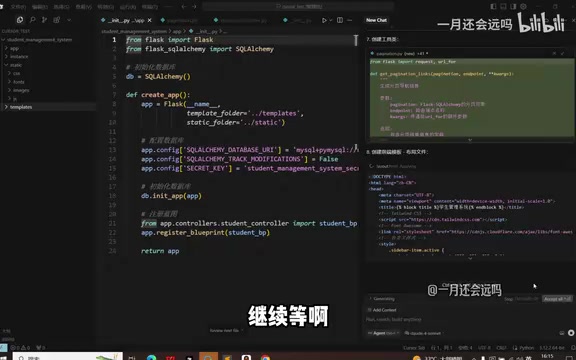Open the Agent mode dropdown
The height and width of the screenshot is (360, 576).
[383, 333]
